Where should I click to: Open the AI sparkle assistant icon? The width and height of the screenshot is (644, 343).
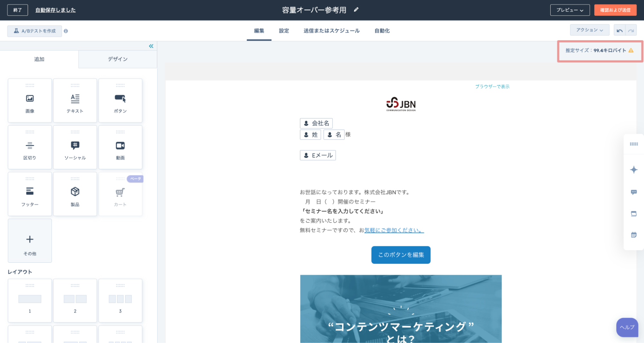pos(634,170)
